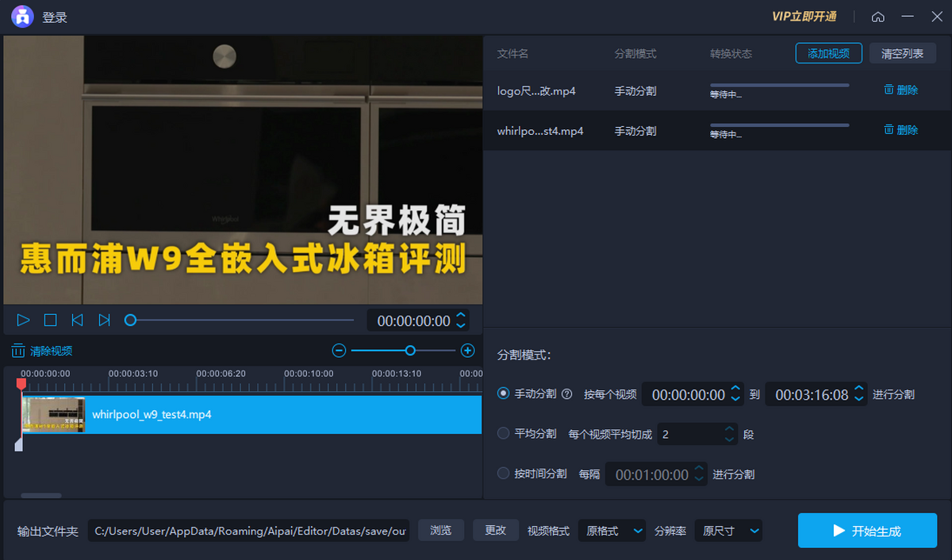Click the preview timecode 00:00:00:00 field
The width and height of the screenshot is (952, 560).
tap(413, 321)
